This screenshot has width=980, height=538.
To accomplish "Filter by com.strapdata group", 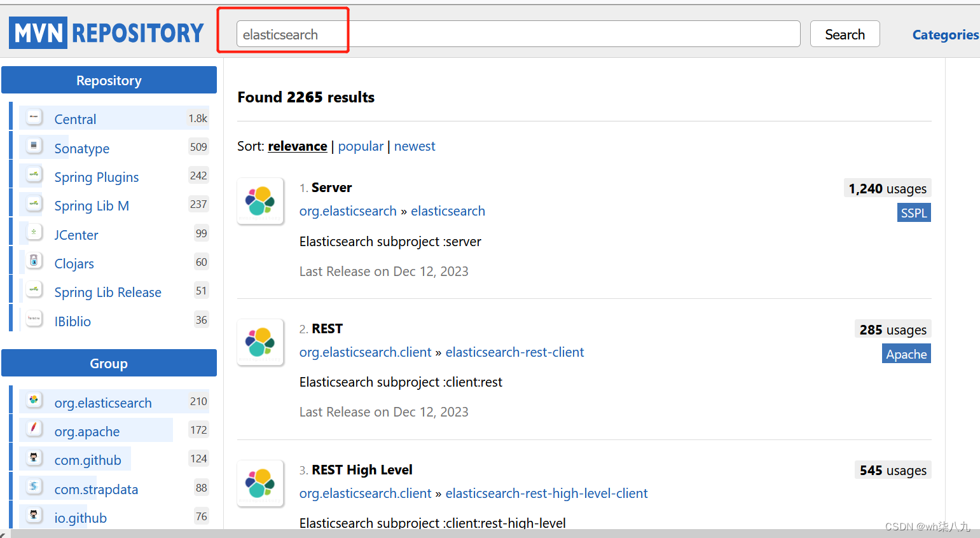I will [x=96, y=489].
